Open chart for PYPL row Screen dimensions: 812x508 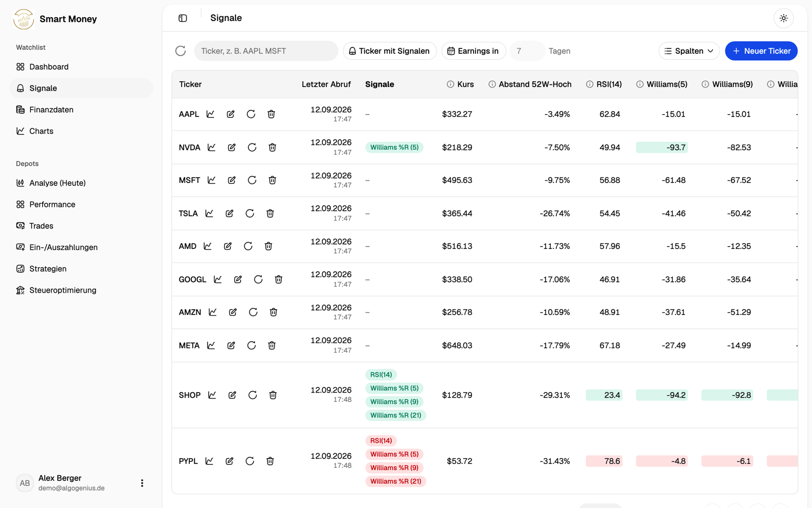pos(210,461)
